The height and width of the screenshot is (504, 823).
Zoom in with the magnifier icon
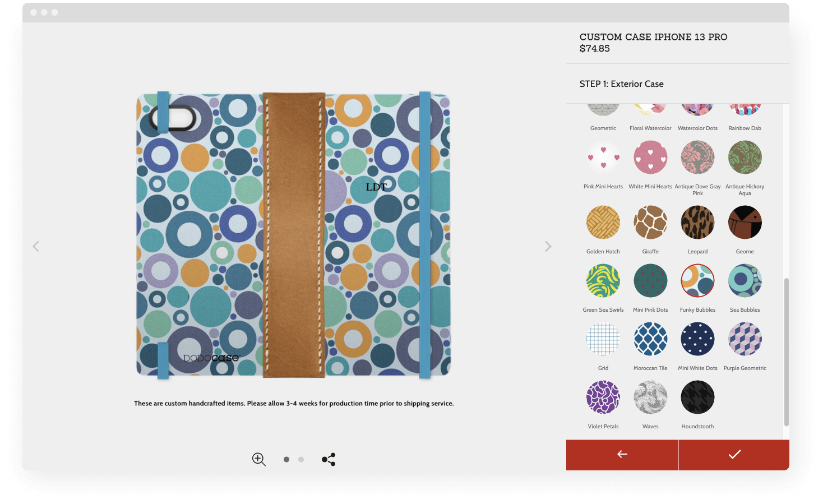coord(259,459)
